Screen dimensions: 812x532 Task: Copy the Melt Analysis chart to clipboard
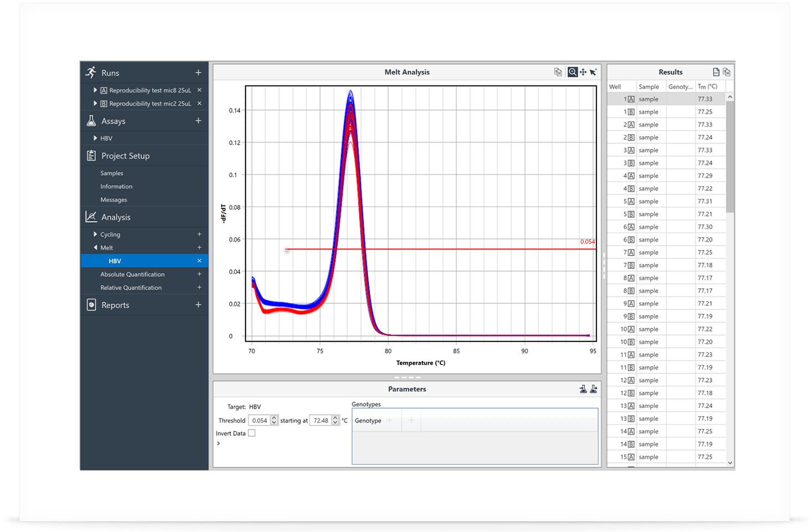point(558,72)
